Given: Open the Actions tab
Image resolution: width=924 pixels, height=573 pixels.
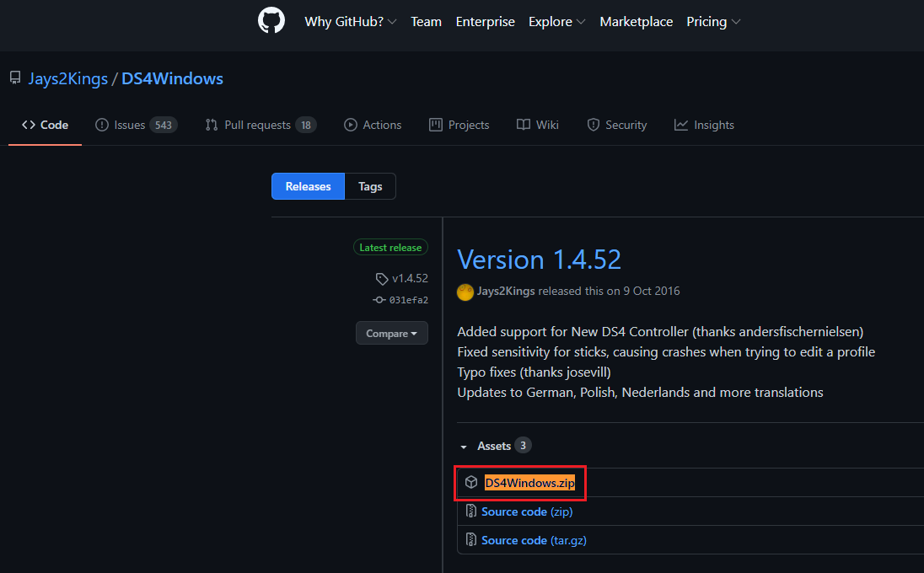Looking at the screenshot, I should [373, 125].
